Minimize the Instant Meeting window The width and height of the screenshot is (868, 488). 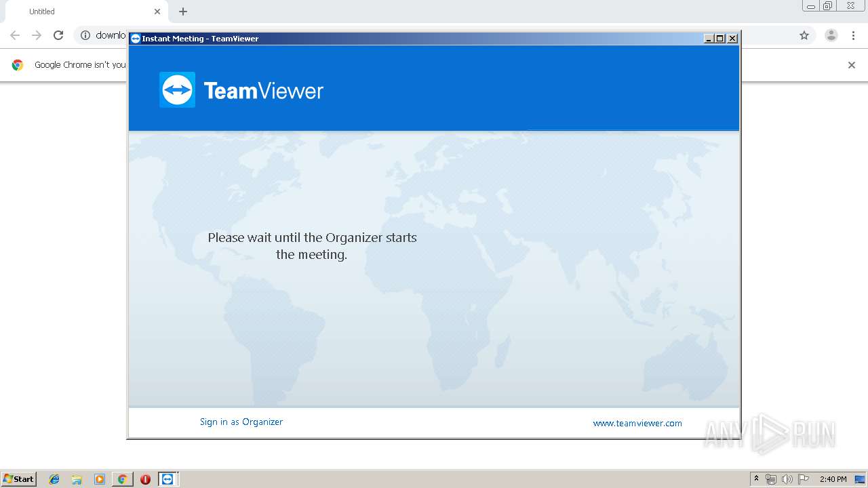coord(709,39)
